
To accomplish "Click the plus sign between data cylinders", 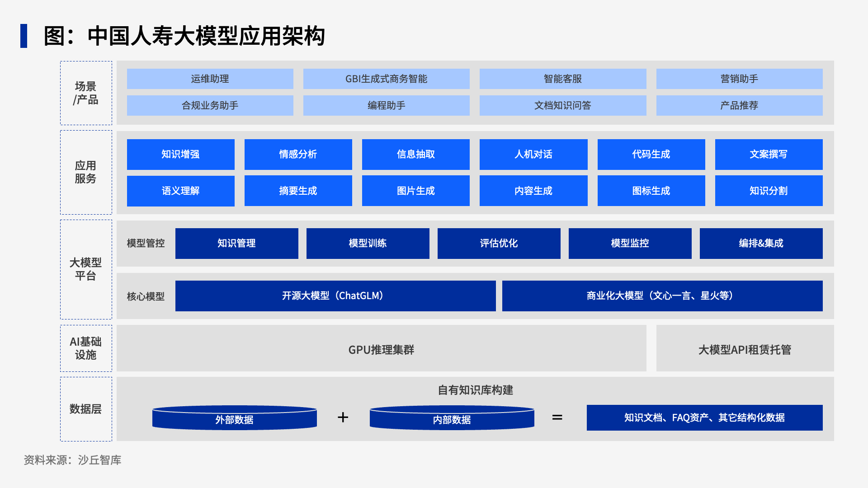I will click(x=343, y=417).
